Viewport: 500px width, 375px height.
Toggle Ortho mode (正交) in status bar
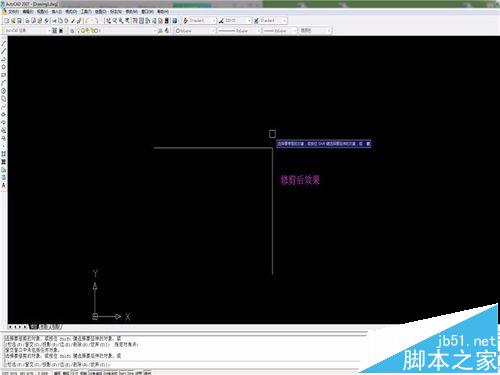[74, 373]
